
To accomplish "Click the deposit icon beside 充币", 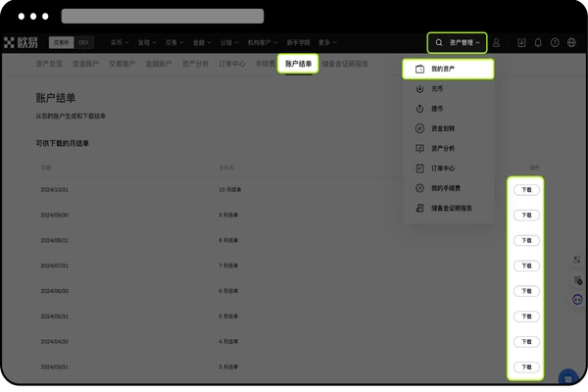I will [x=419, y=89].
